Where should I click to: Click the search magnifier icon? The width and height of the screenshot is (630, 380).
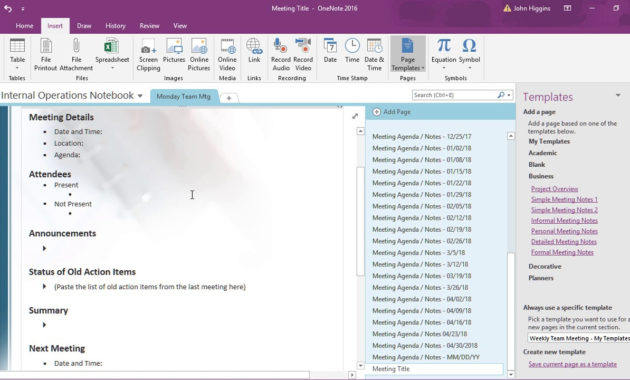[x=501, y=95]
